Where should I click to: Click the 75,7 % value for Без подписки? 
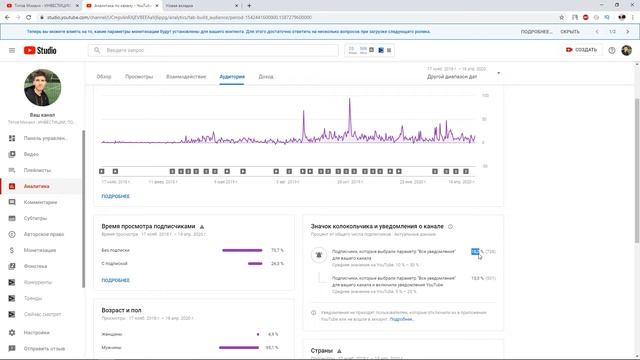[x=277, y=250]
